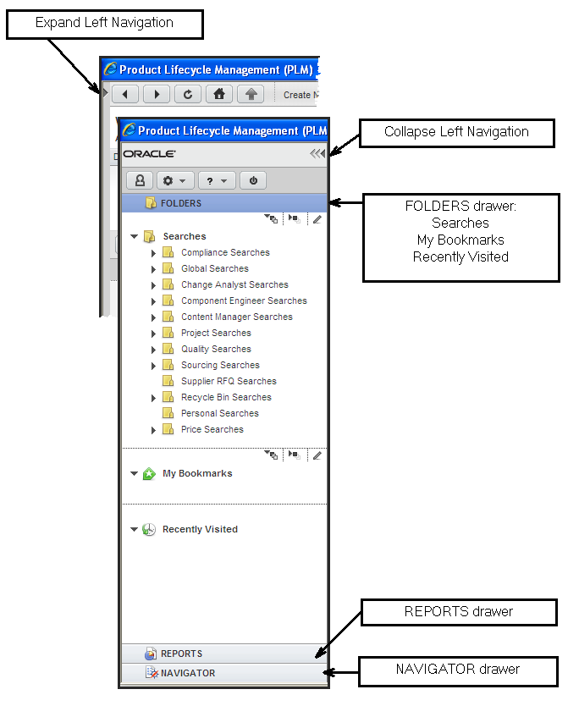Collapse the Recently Visited section
The image size is (579, 728).
(135, 529)
